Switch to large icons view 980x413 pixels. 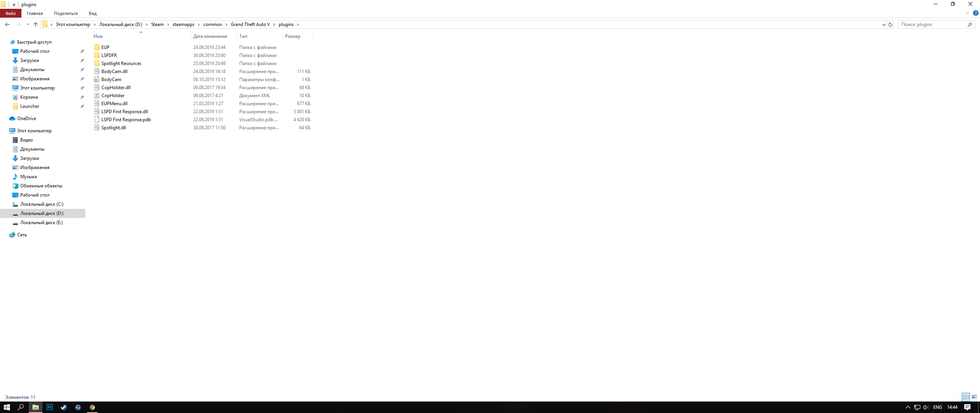tap(974, 397)
